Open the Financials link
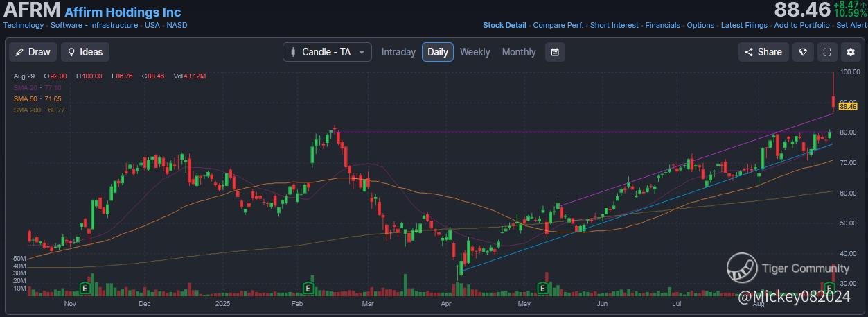 663,25
